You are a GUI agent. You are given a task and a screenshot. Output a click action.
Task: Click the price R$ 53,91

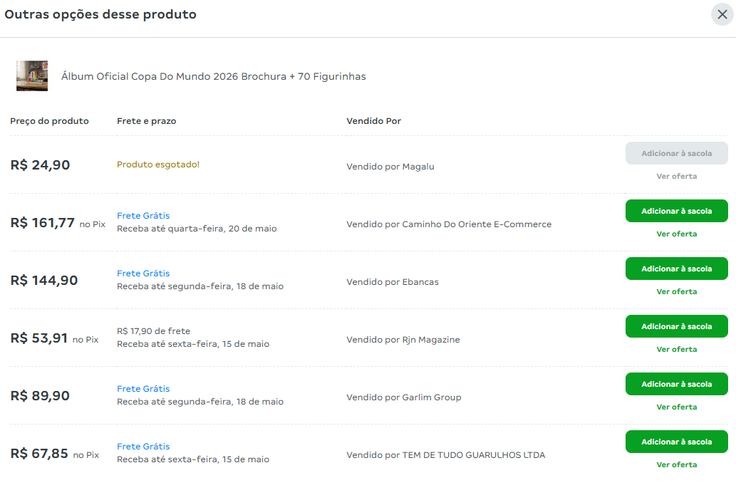point(39,338)
